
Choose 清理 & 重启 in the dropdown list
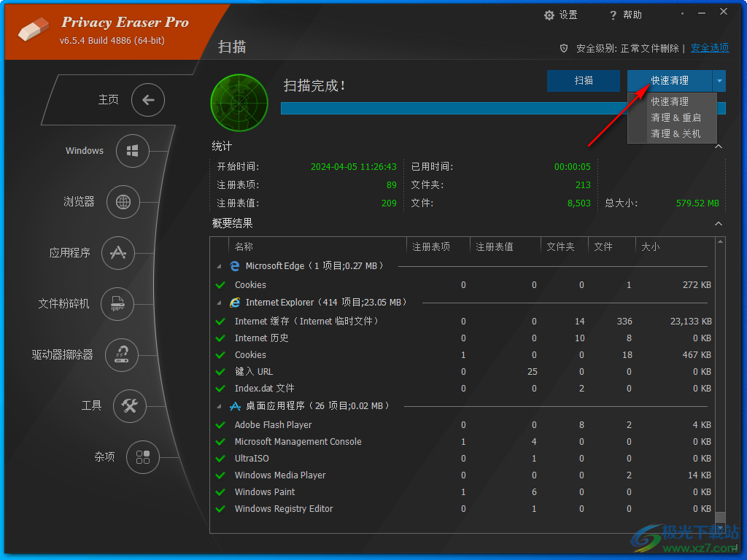coord(671,117)
